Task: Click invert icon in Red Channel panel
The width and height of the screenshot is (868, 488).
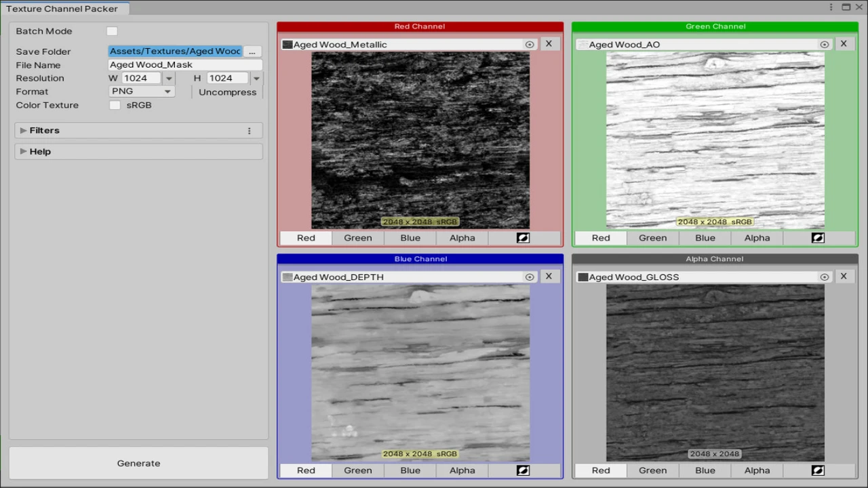Action: click(x=523, y=238)
